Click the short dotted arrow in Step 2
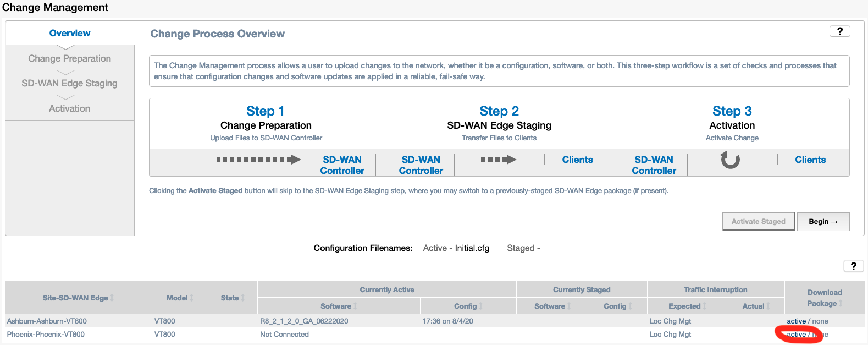The height and width of the screenshot is (345, 868). tap(499, 160)
